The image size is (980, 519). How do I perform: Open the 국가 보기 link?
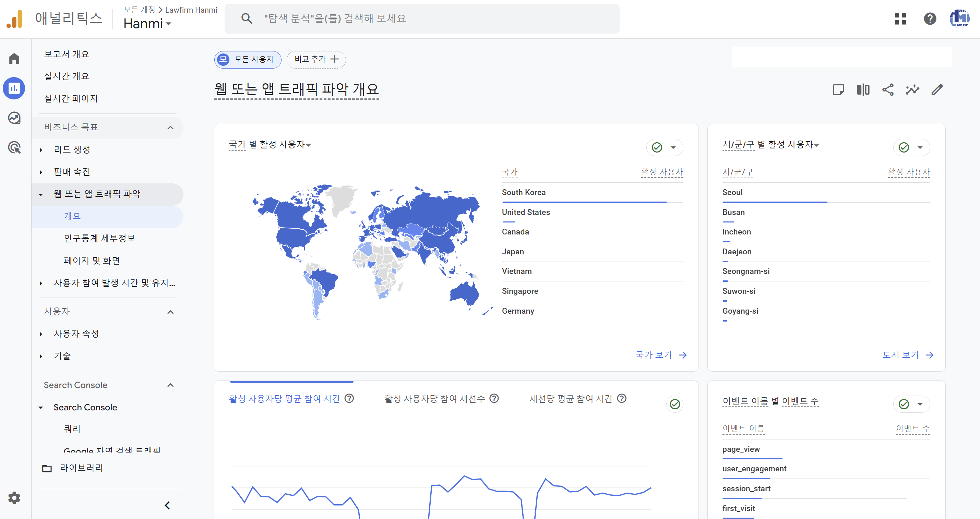[x=661, y=355]
